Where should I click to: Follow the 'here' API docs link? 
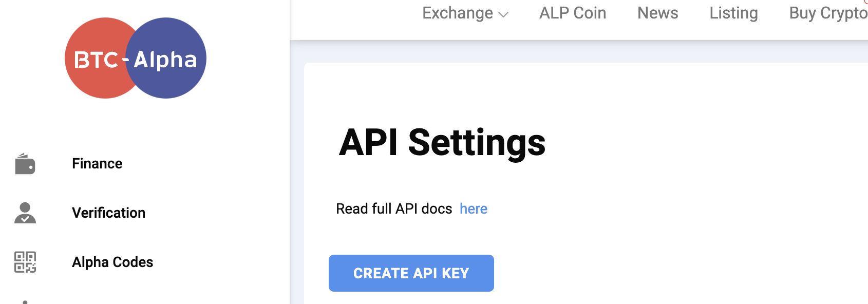tap(474, 208)
